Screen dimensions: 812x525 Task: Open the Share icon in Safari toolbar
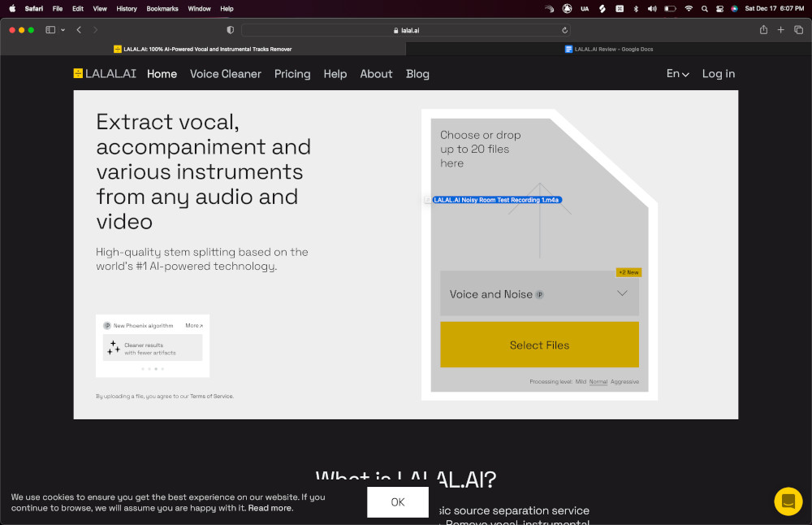point(763,29)
